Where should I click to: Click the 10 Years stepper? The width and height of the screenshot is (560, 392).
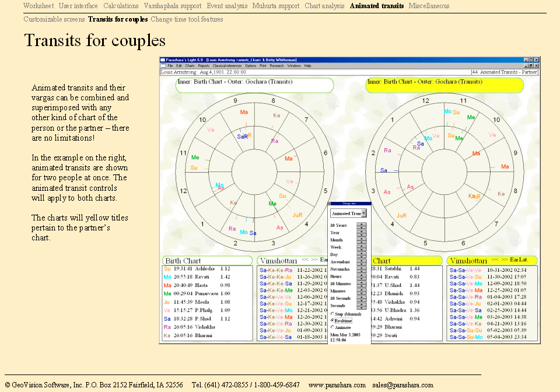pyautogui.click(x=362, y=225)
